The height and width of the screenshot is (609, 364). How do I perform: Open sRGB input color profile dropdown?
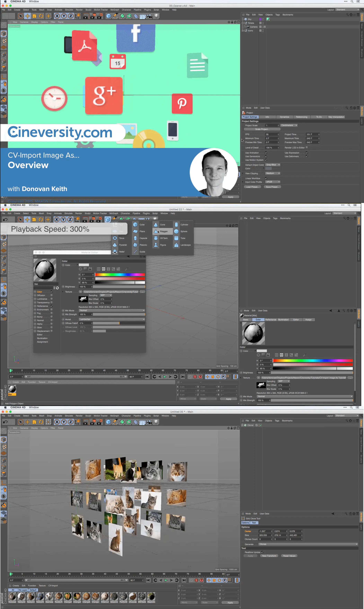pos(273,182)
